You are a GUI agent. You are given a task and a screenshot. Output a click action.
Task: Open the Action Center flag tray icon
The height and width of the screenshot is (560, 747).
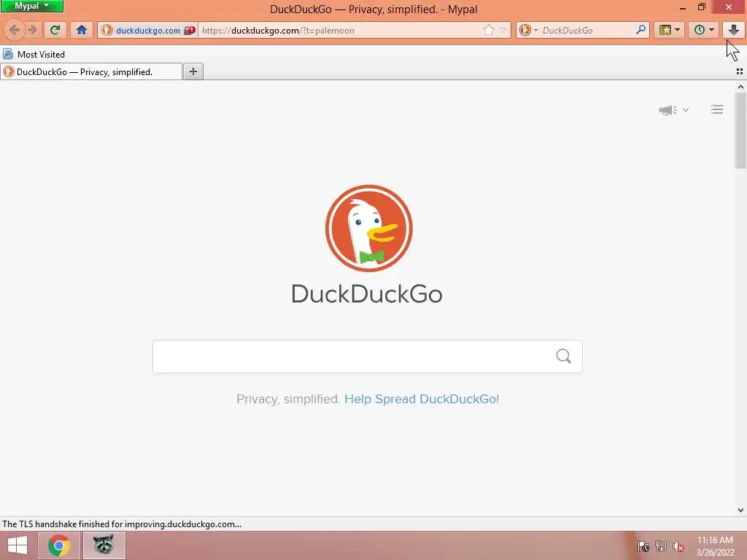tap(643, 546)
